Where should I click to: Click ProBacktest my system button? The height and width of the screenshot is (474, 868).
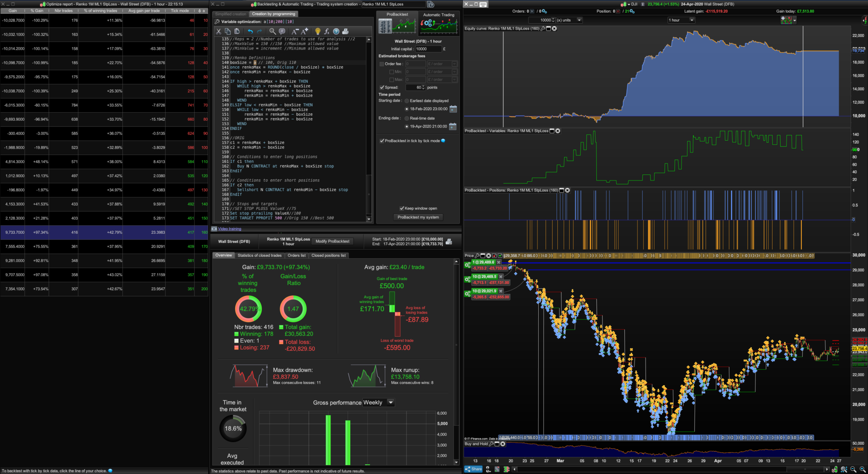pyautogui.click(x=418, y=217)
